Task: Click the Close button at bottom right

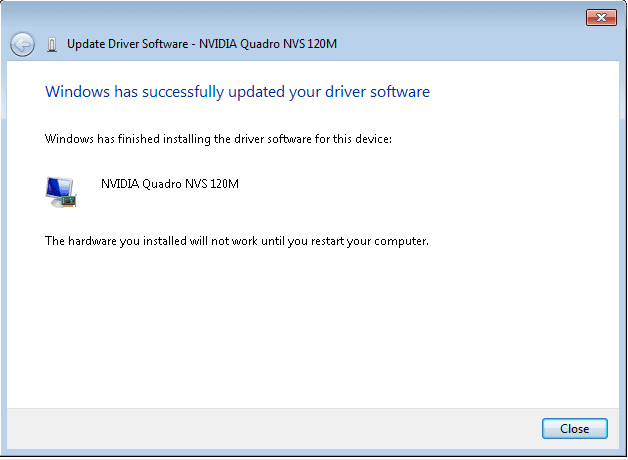Action: pos(574,428)
